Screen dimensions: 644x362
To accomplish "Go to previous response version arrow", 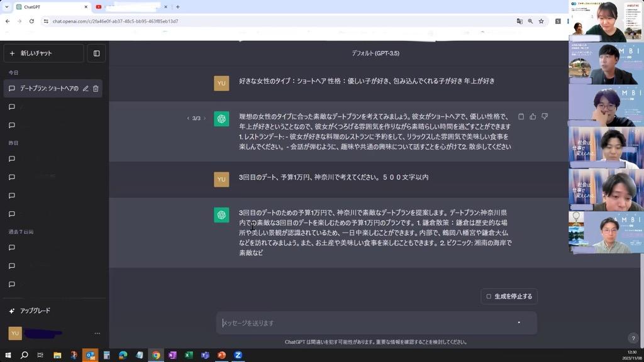I will coord(188,118).
